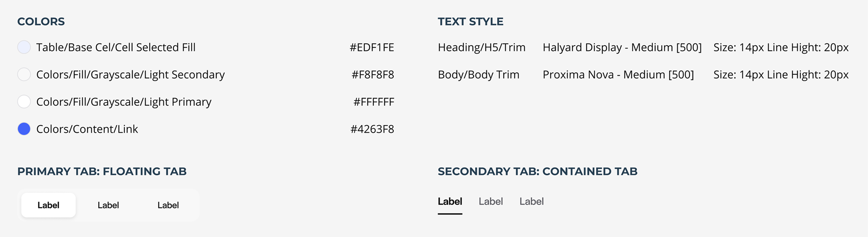Viewport: 868px width, 237px height.
Task: Click the Colors/Content/Link label text
Action: (x=87, y=129)
